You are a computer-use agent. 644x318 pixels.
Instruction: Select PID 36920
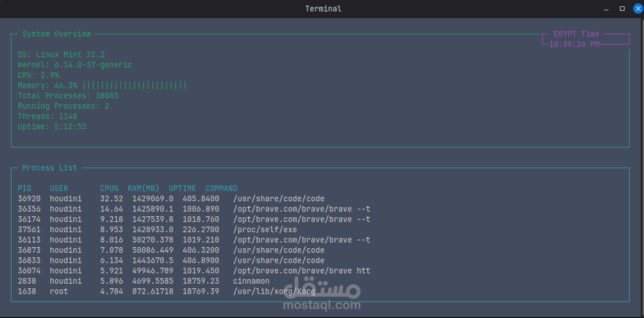click(29, 198)
